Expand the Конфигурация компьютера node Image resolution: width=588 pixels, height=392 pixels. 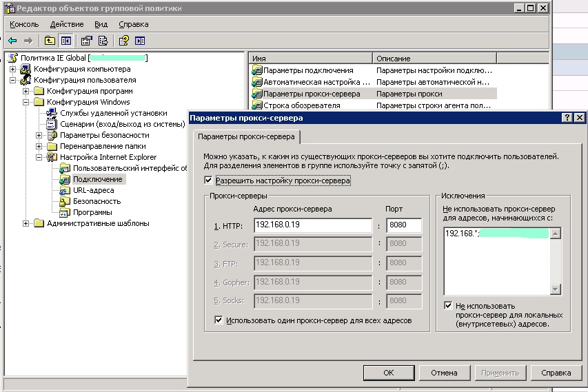[x=12, y=69]
